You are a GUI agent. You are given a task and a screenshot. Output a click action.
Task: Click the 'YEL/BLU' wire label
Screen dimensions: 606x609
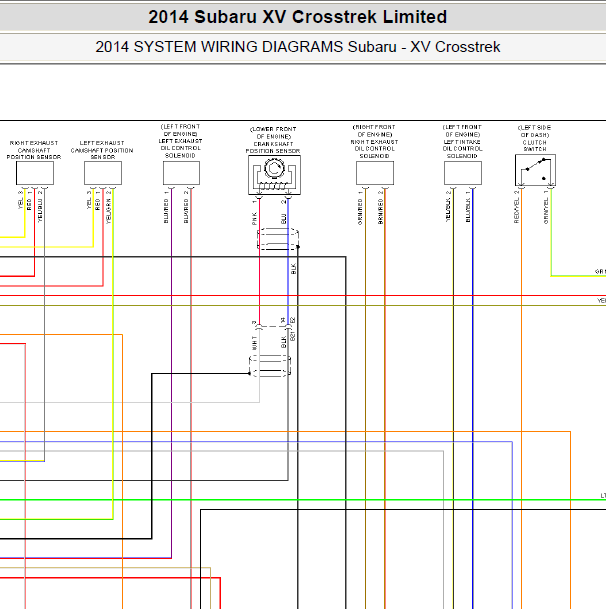tap(40, 211)
